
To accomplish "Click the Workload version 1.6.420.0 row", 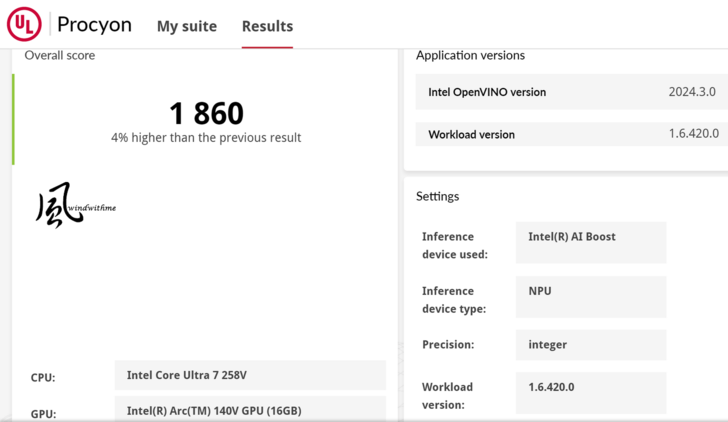I will [571, 134].
